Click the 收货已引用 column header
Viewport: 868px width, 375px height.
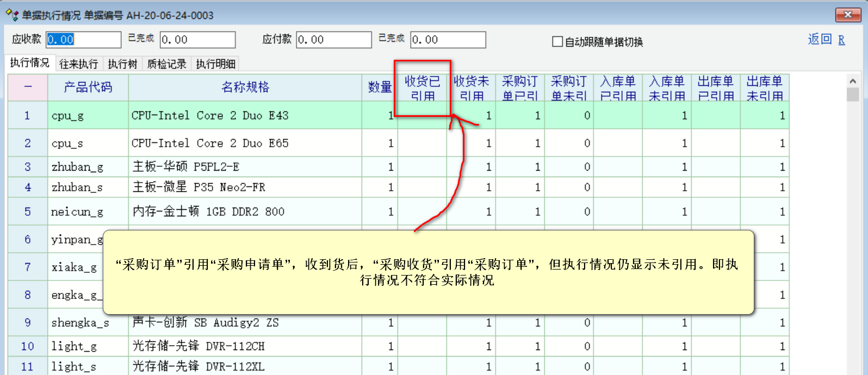tap(422, 87)
